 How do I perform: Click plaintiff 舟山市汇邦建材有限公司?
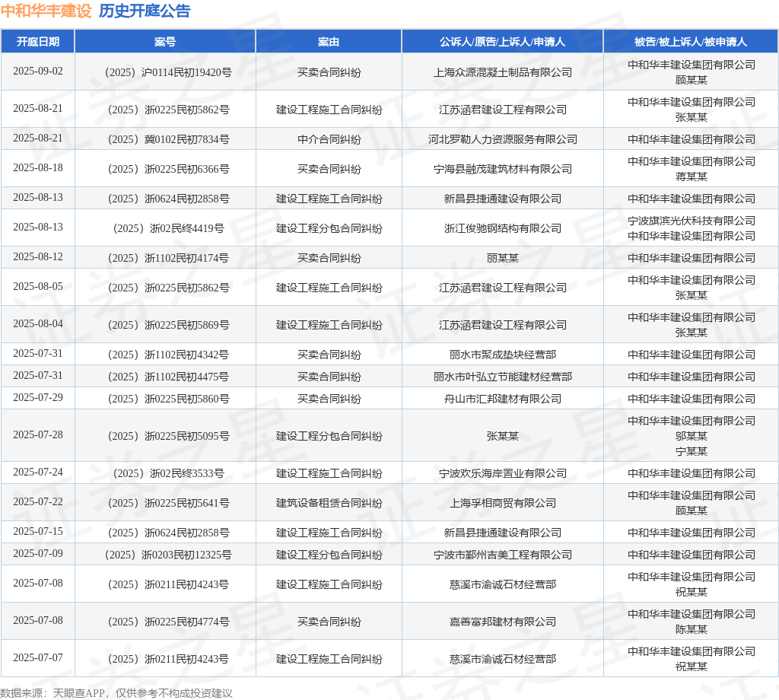[x=503, y=399]
